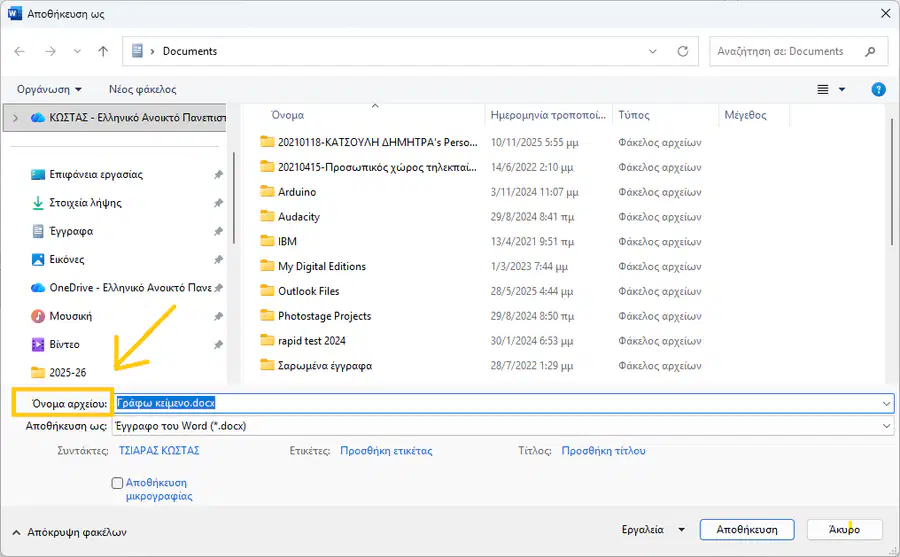Open the blue help icon

(x=878, y=90)
